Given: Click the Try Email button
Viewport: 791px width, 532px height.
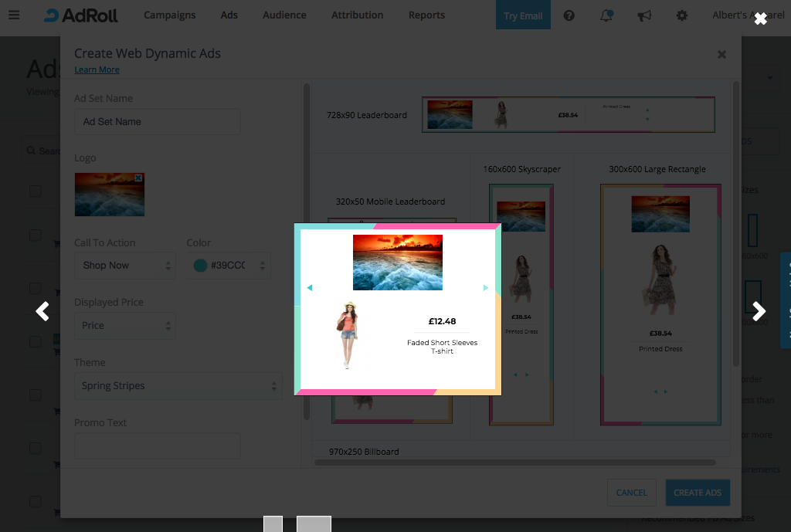Looking at the screenshot, I should pyautogui.click(x=523, y=15).
